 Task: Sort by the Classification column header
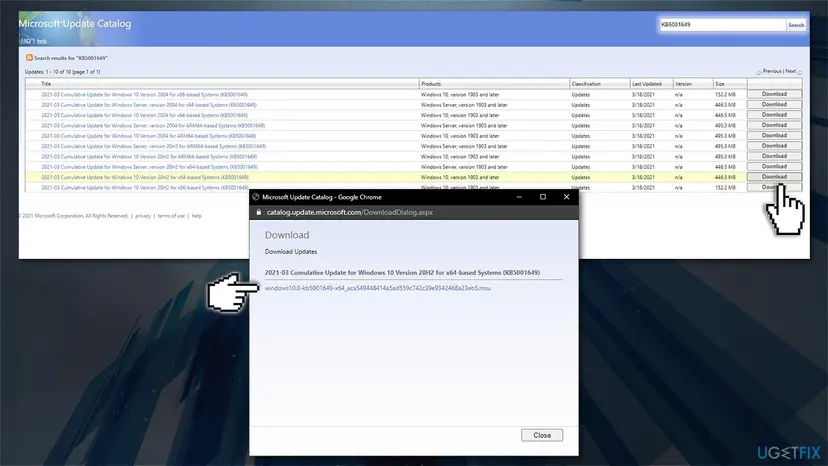[x=586, y=84]
